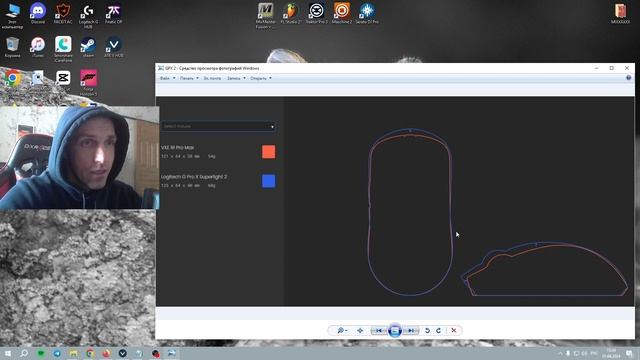Screen dimensions: 640x360
Task: Click the taskbar clock
Action: point(611,353)
